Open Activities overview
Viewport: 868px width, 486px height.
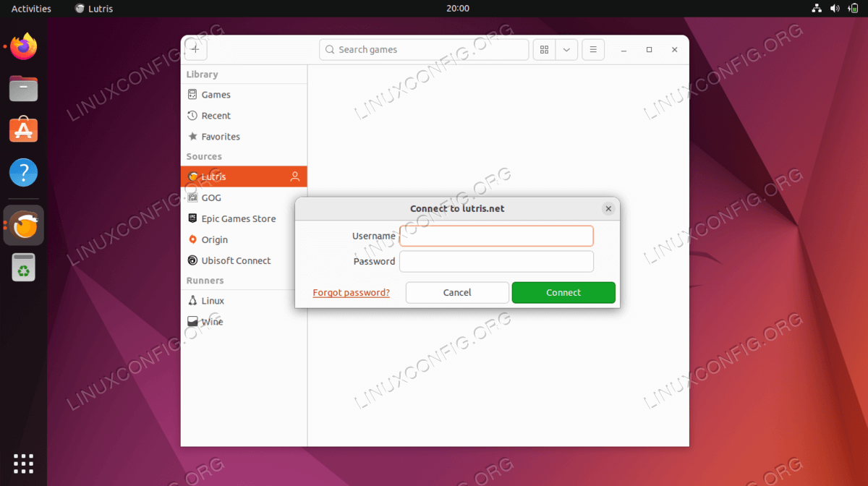coord(31,9)
